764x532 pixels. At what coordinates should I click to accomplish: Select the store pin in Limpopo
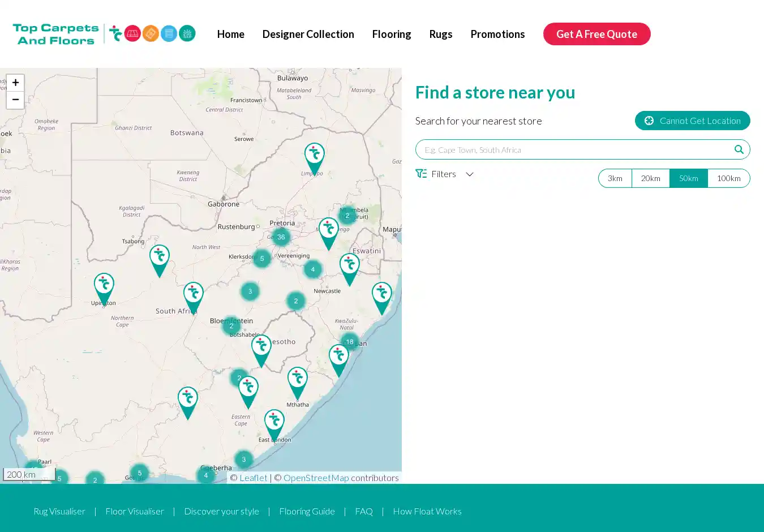pyautogui.click(x=314, y=156)
